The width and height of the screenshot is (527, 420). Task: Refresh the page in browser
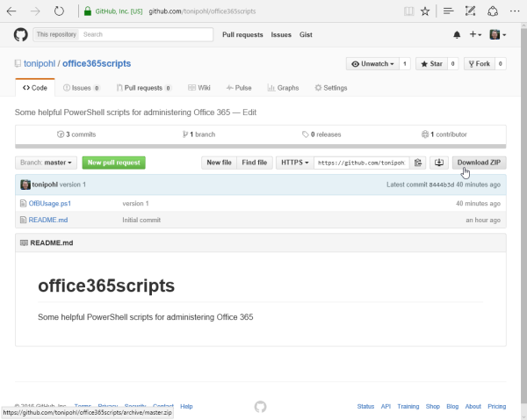pos(59,11)
